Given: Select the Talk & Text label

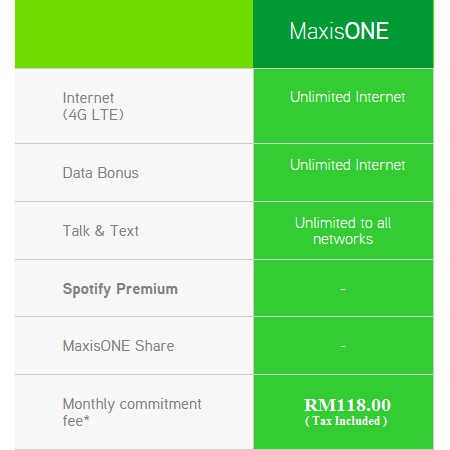Looking at the screenshot, I should click(100, 231).
